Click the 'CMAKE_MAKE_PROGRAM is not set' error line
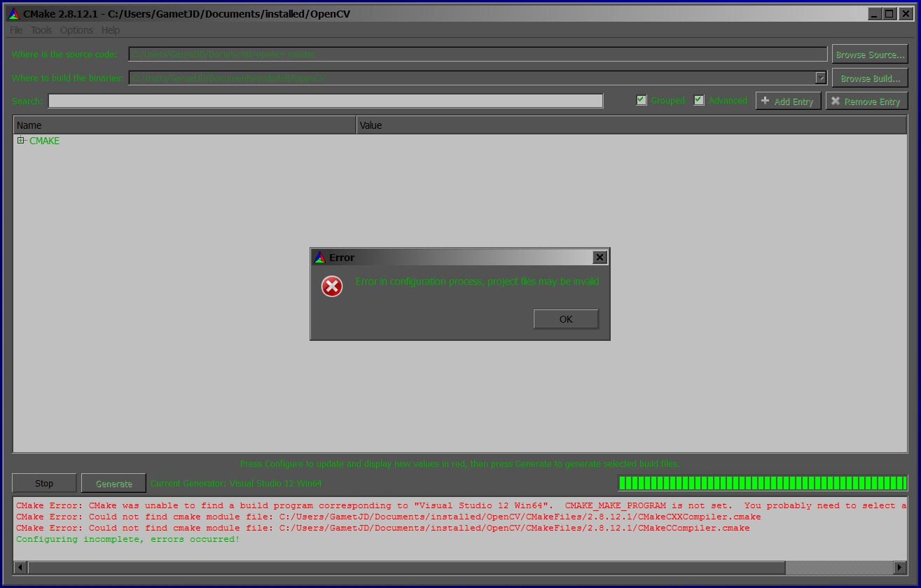The height and width of the screenshot is (588, 921). (461, 505)
